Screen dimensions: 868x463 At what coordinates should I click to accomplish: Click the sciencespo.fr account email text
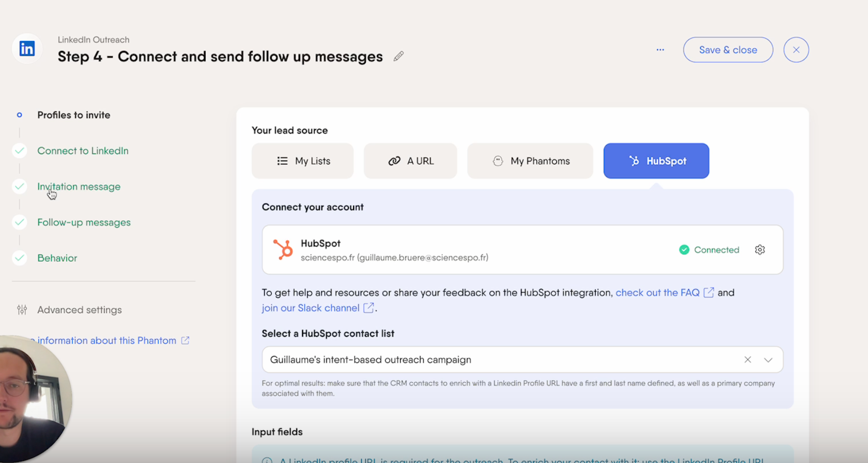click(395, 258)
